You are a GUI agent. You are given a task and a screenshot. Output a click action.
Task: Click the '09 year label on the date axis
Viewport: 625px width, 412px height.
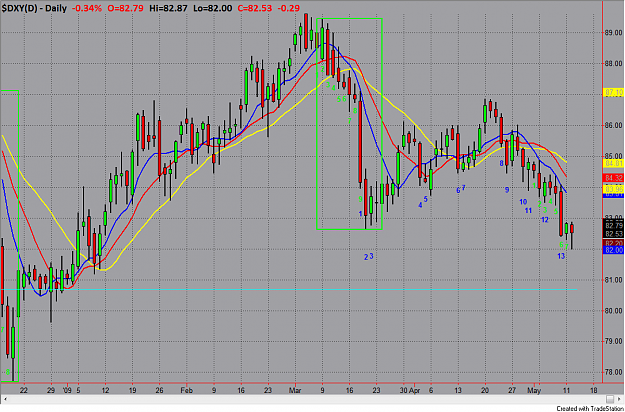(66, 391)
